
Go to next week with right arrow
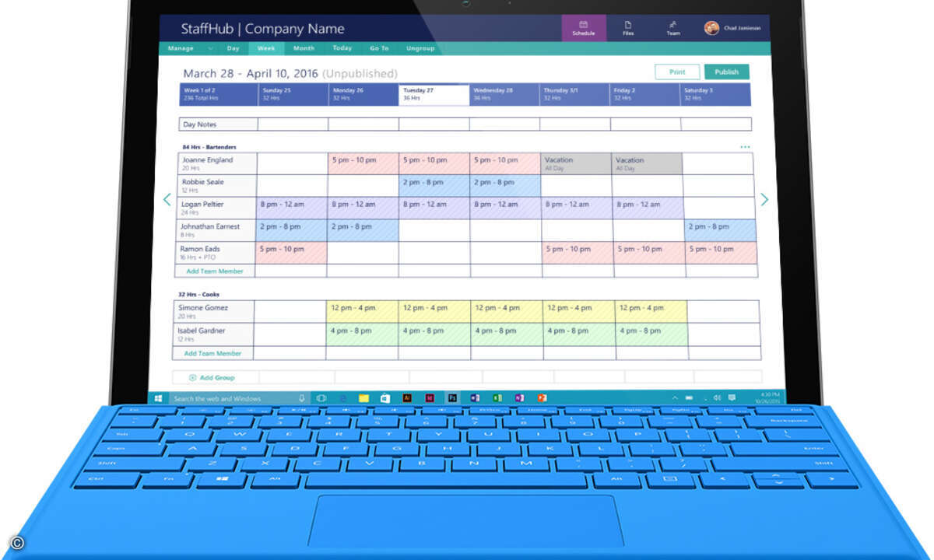764,200
